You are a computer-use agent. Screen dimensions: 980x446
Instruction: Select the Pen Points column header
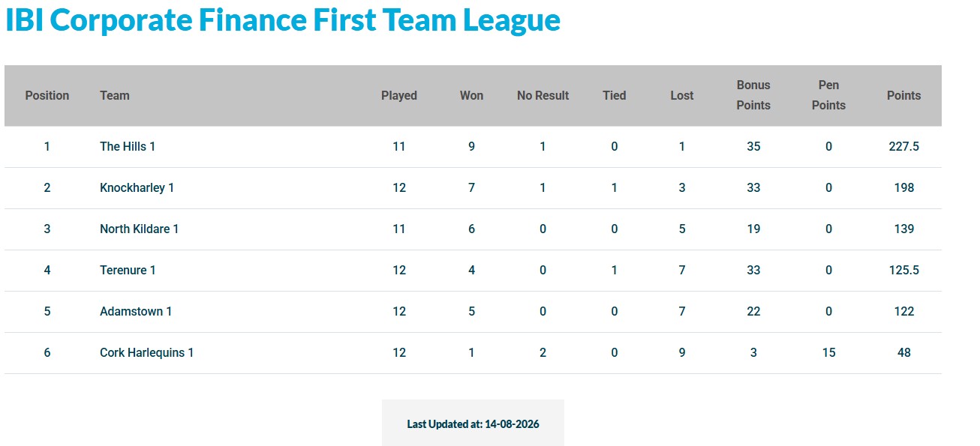point(828,95)
